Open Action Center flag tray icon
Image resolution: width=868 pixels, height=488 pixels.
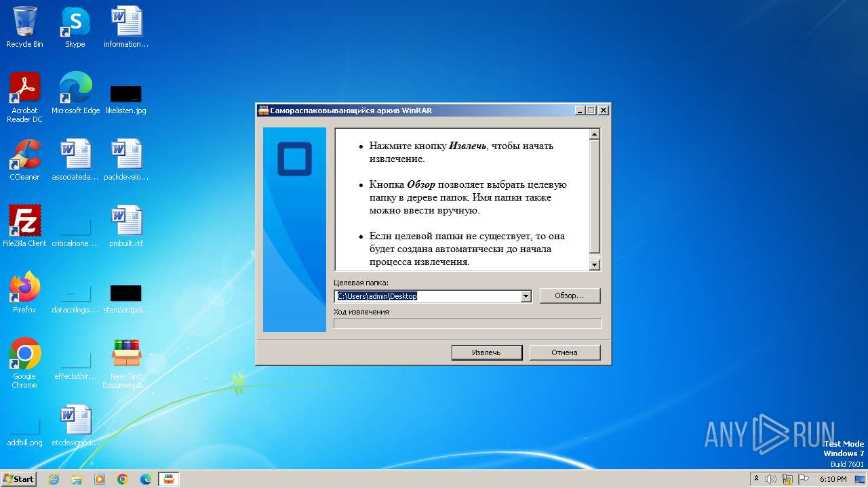point(804,479)
